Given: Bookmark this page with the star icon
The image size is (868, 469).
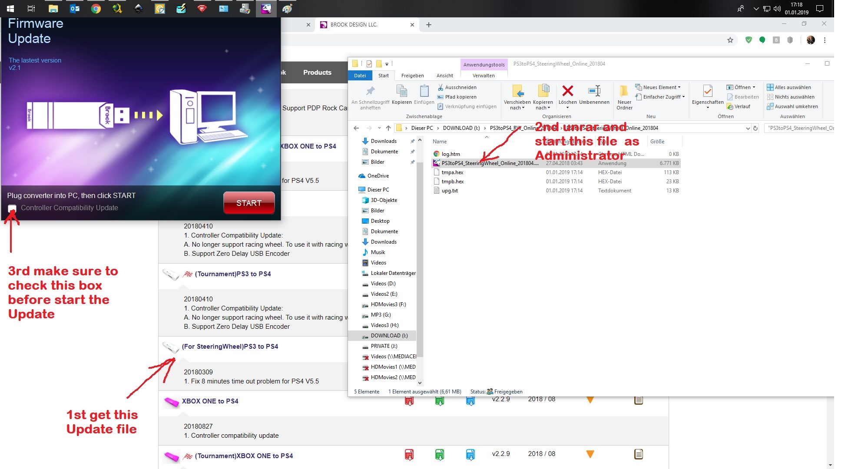Looking at the screenshot, I should tap(730, 40).
